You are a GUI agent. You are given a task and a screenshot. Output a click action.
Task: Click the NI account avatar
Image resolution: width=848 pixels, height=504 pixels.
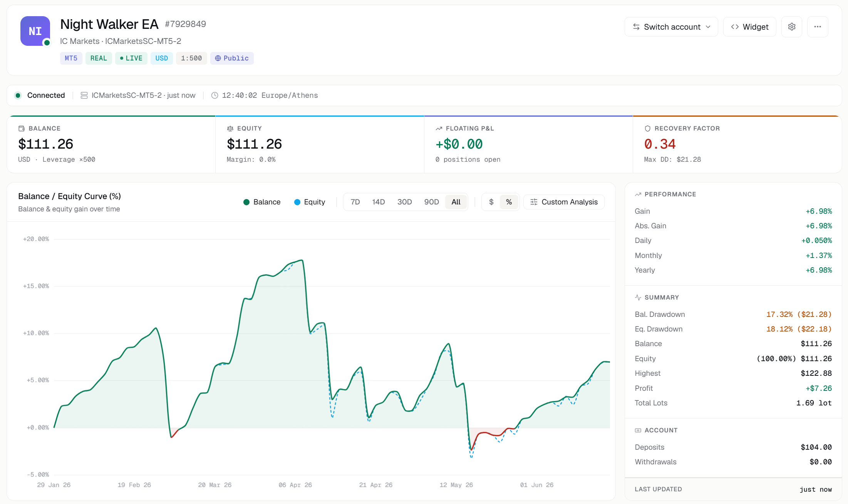coord(35,31)
